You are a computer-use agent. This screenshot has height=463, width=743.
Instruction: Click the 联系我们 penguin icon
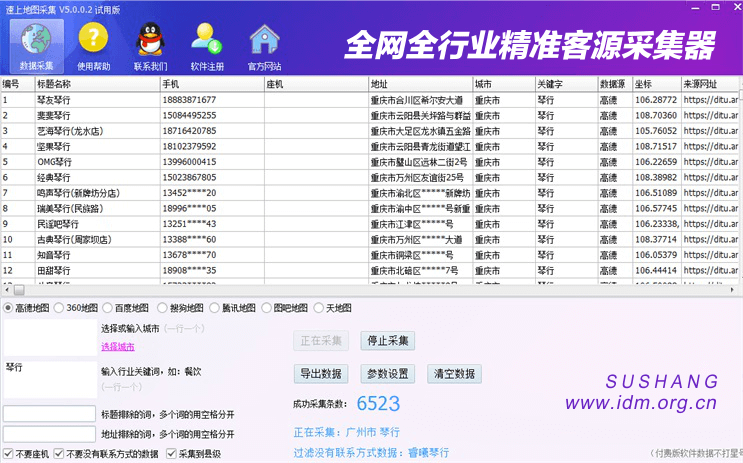150,46
